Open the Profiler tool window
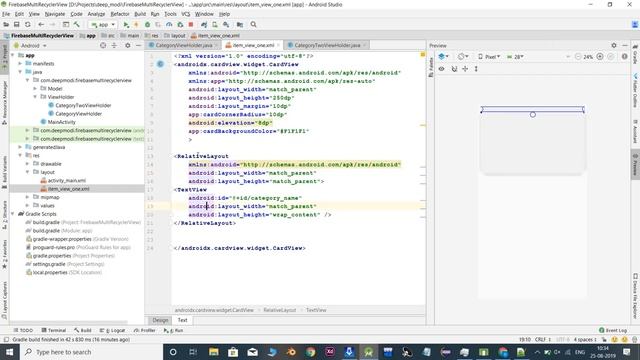The image size is (640, 360). [145, 330]
